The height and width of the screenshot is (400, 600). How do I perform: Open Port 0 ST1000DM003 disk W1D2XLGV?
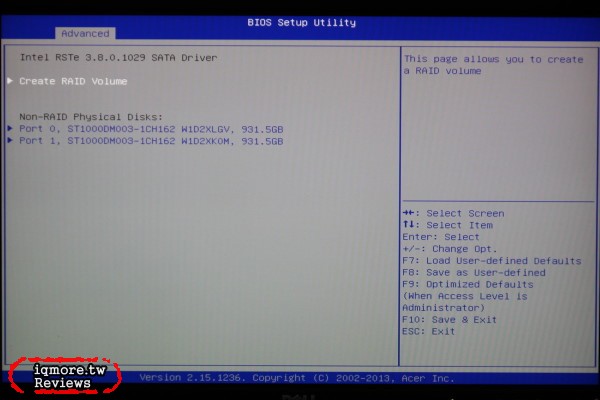point(151,129)
